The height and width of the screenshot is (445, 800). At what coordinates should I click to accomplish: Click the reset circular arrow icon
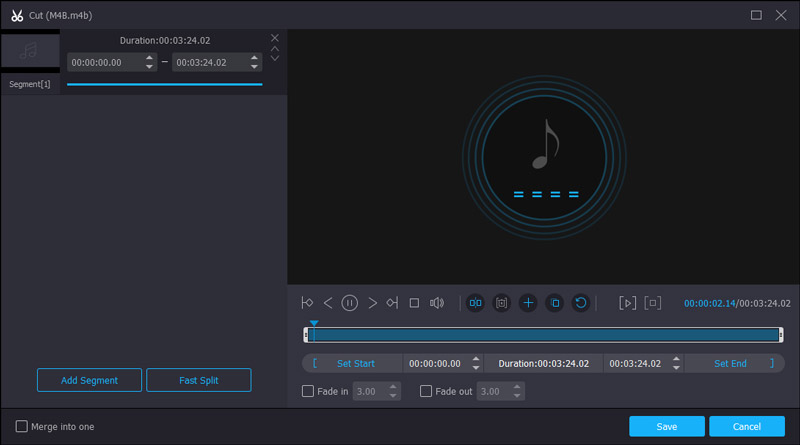(x=580, y=302)
